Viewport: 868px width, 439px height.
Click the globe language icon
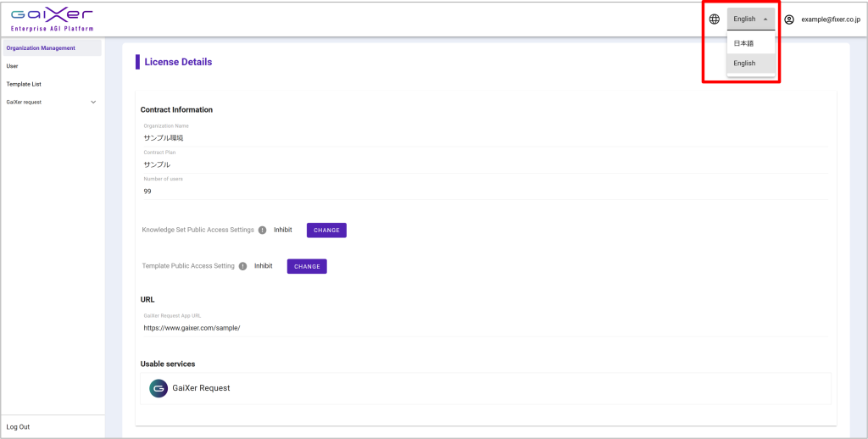tap(715, 19)
